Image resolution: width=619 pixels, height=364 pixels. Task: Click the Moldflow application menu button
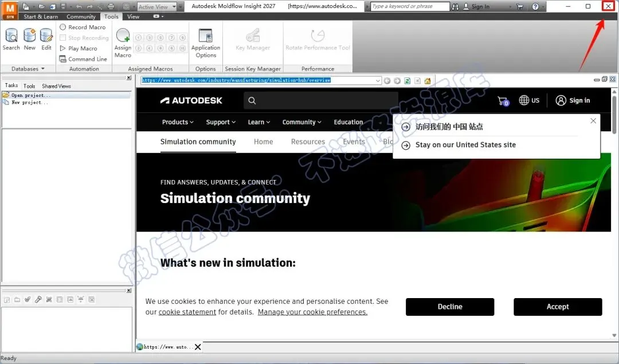click(x=10, y=10)
